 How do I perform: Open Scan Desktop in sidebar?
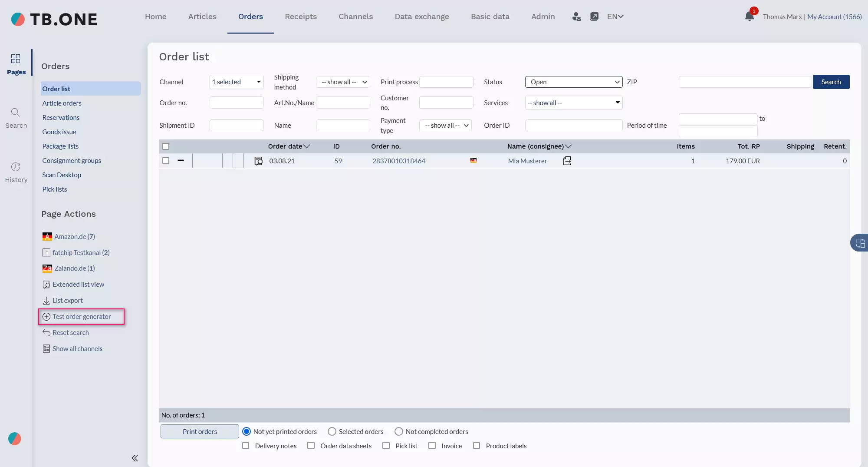point(62,175)
